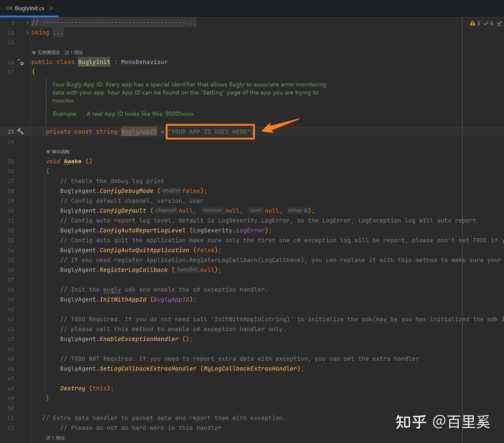
Task: Click the 'enable:' hint in ConfigDebugMode call
Action: [x=171, y=191]
